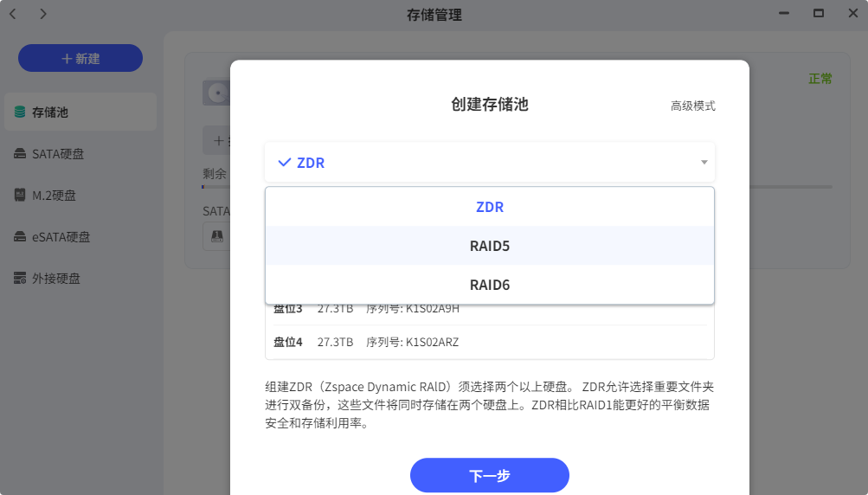Open the 存储池 sidebar section

point(50,112)
